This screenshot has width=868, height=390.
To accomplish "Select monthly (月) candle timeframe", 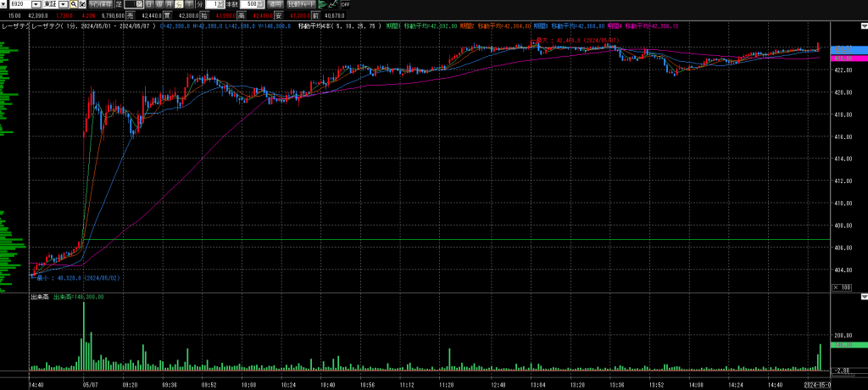I will point(169,4).
